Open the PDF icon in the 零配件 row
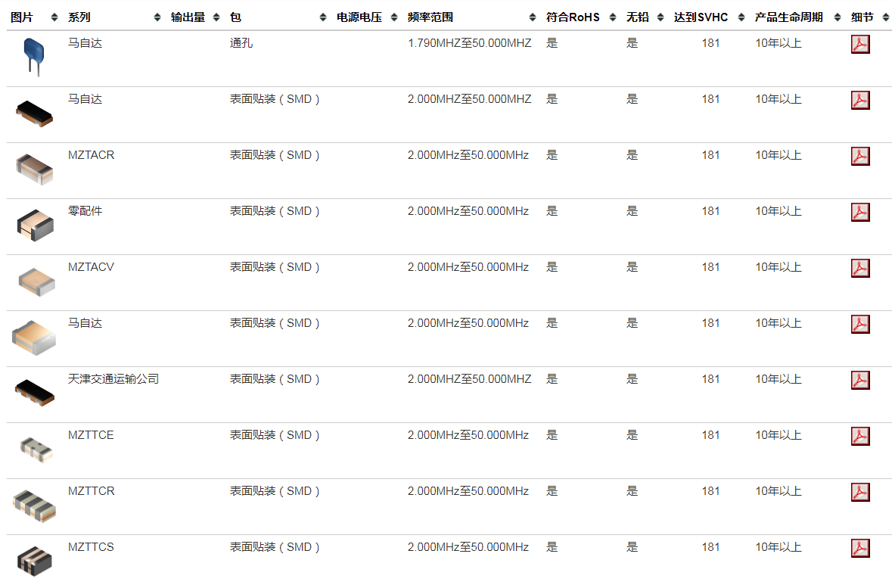This screenshot has width=892, height=588. 860,213
